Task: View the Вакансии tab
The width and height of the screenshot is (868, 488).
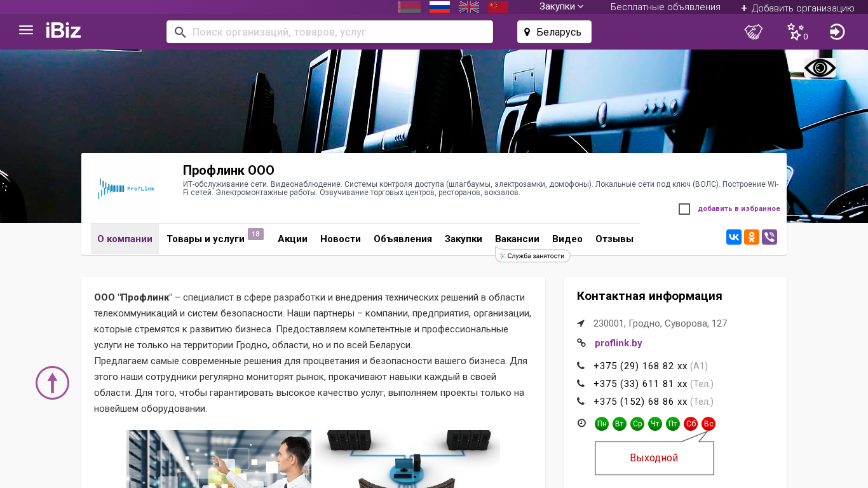Action: [x=517, y=239]
